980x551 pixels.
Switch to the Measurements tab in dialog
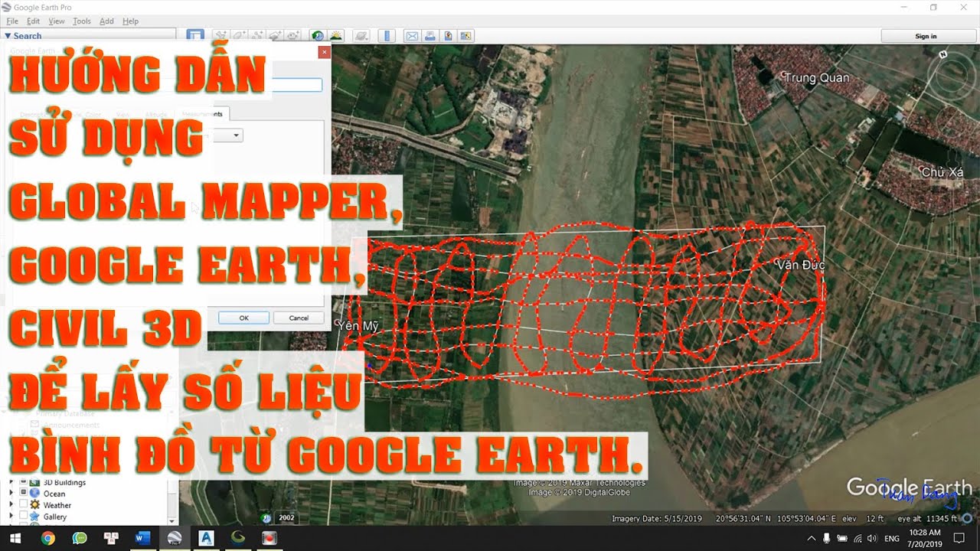[201, 114]
